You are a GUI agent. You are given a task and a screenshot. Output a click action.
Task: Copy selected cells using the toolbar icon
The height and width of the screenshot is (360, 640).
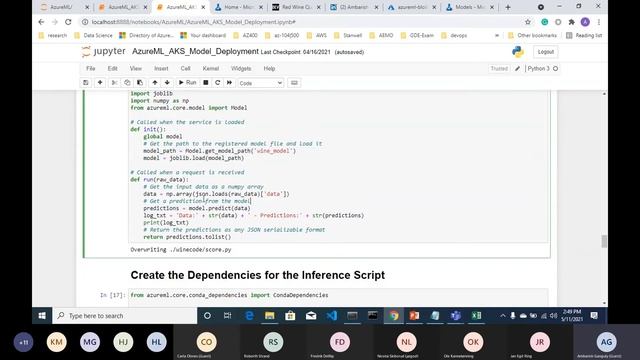(127, 83)
